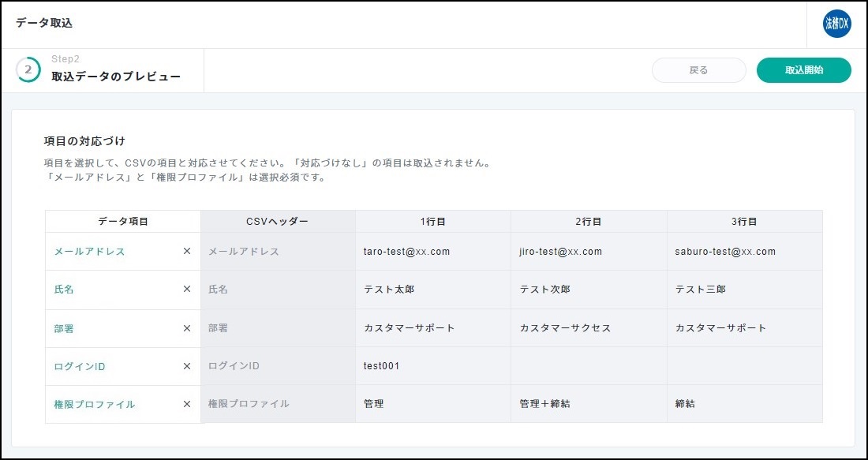
Task: Remove the ログインID mapping
Action: tap(187, 366)
